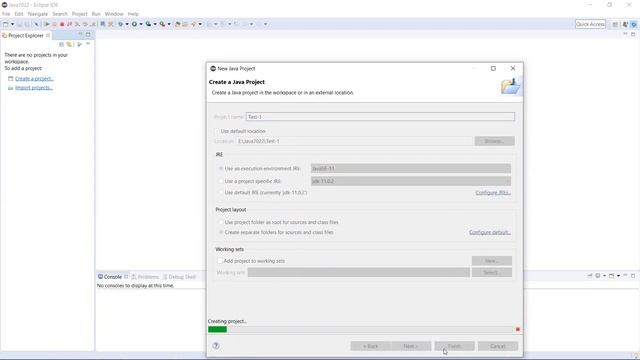Click the Configure JREs link
The height and width of the screenshot is (360, 640).
point(493,192)
